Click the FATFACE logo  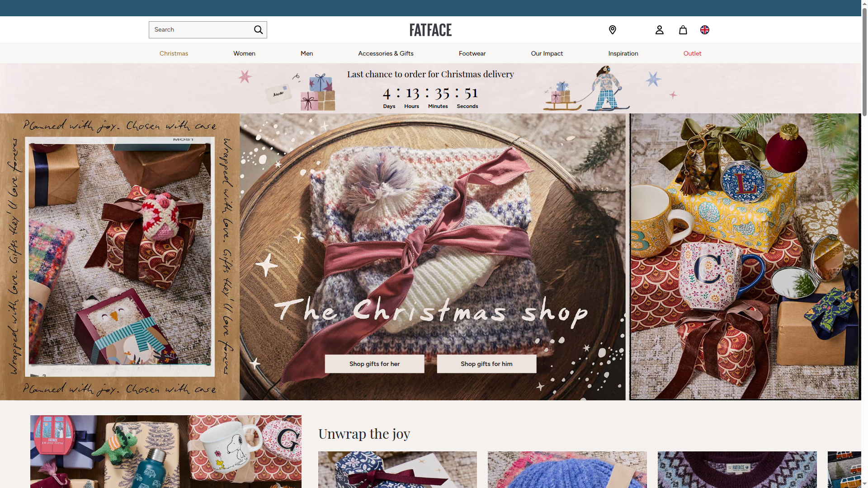tap(430, 30)
